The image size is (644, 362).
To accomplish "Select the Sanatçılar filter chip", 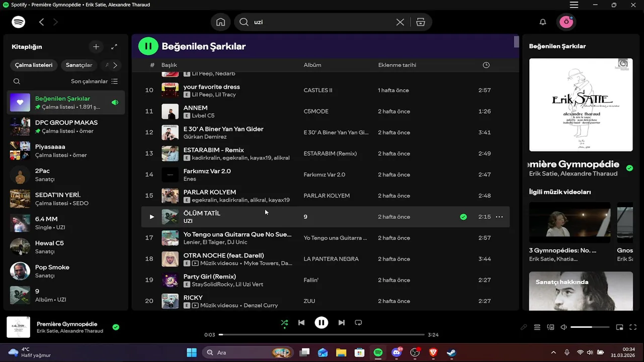I will (79, 65).
